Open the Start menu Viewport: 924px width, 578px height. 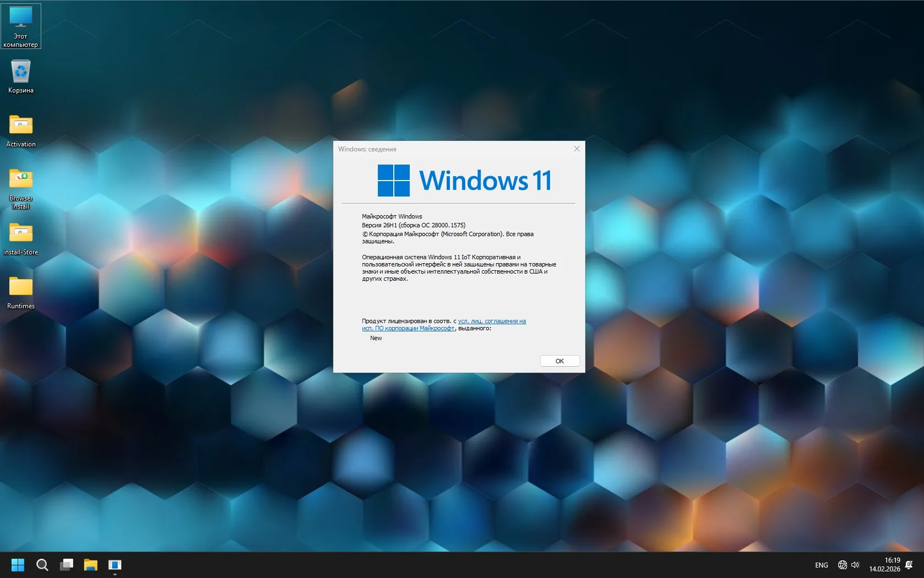[x=18, y=565]
